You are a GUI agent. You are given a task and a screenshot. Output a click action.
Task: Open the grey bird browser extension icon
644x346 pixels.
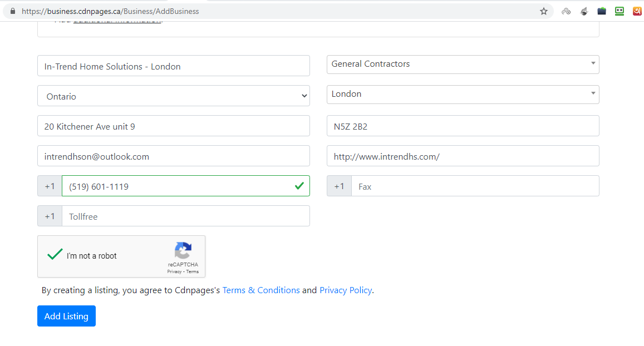coord(584,12)
